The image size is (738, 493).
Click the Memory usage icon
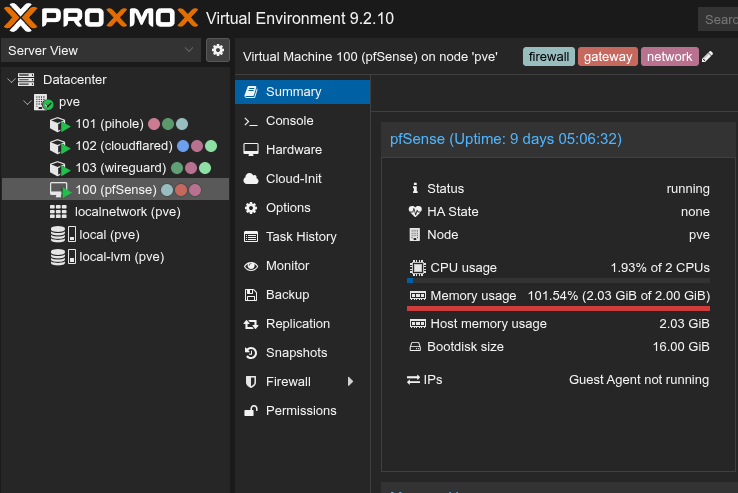[417, 296]
